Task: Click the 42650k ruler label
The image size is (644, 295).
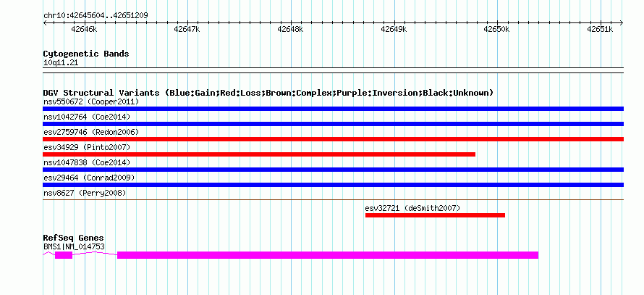Action: [x=497, y=30]
